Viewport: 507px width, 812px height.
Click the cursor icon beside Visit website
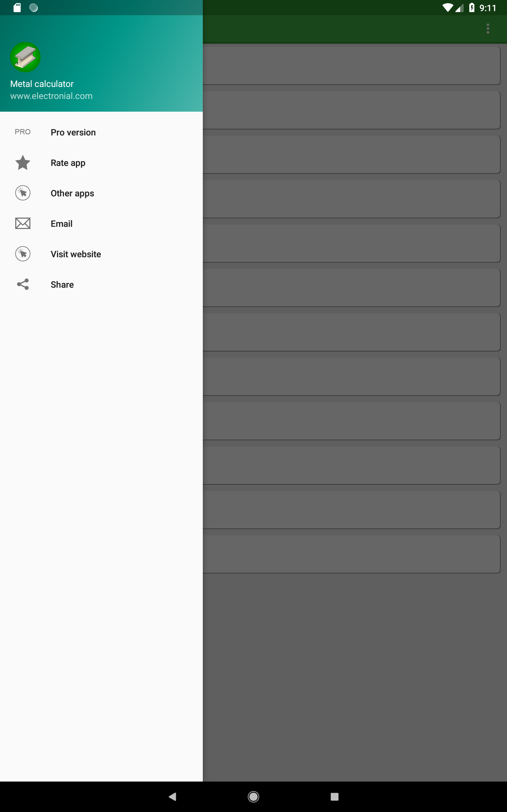(x=23, y=254)
